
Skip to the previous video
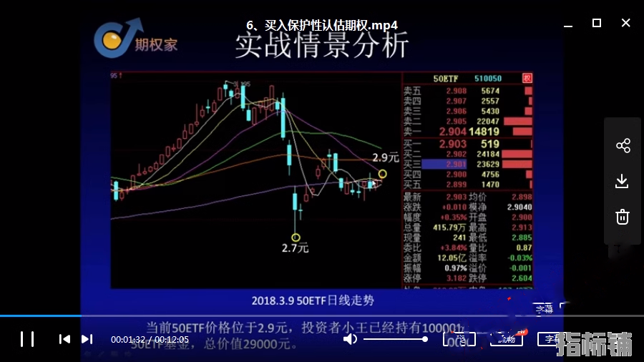pos(64,339)
